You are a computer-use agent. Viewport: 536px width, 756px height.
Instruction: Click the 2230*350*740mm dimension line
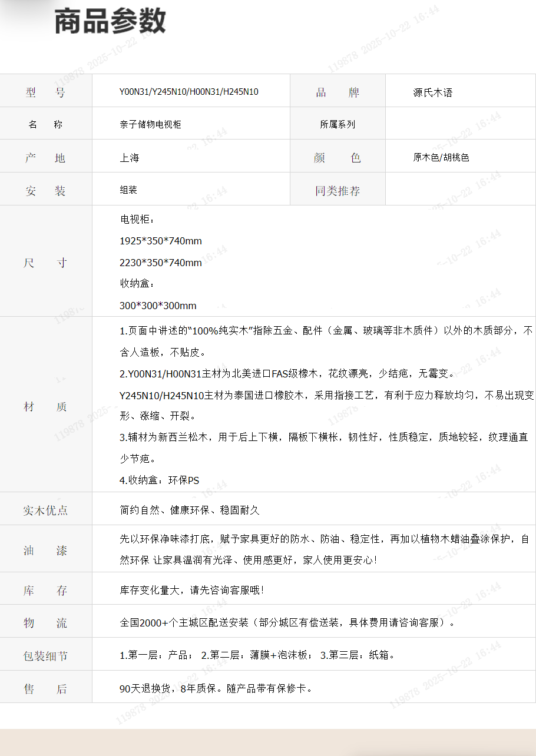click(x=160, y=263)
